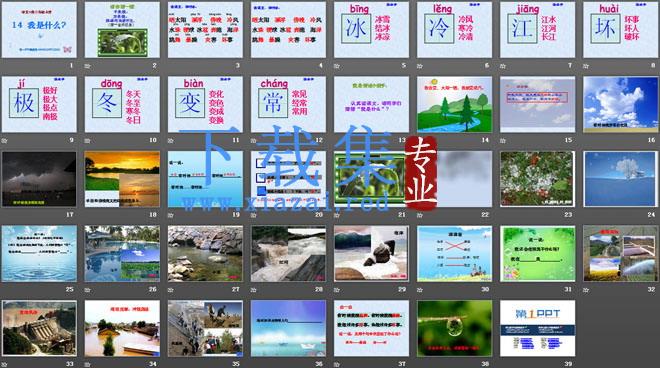Select the biàn character slide thumbnail
Screen dimensions: 660x368
pyautogui.click(x=205, y=104)
